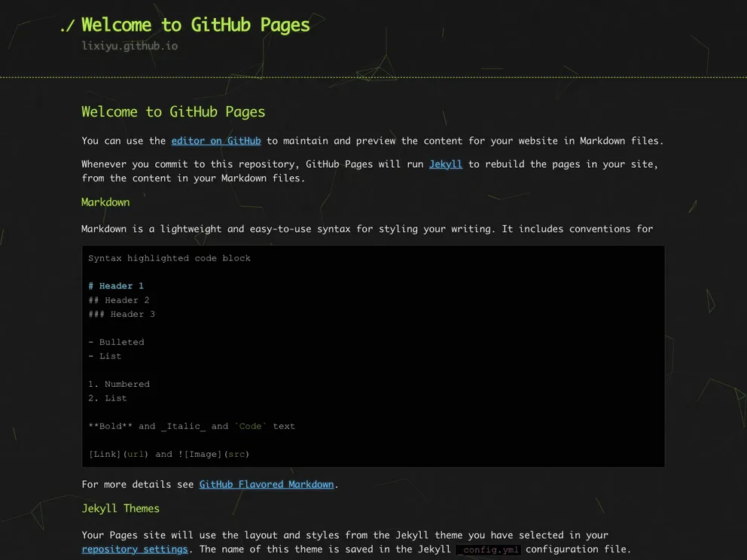This screenshot has width=747, height=560.
Task: Click the "1. Numbered" line in the code block
Action: coord(119,385)
